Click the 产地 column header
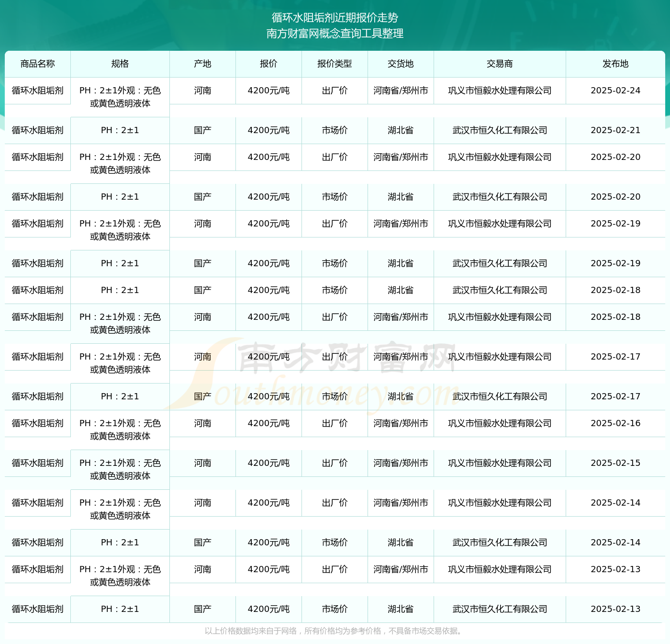The height and width of the screenshot is (644, 670). (x=202, y=64)
